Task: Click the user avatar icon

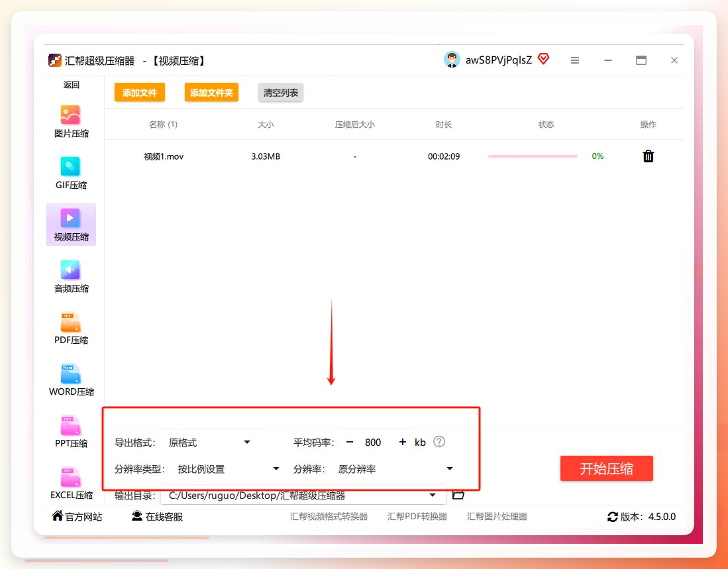Action: coord(452,60)
